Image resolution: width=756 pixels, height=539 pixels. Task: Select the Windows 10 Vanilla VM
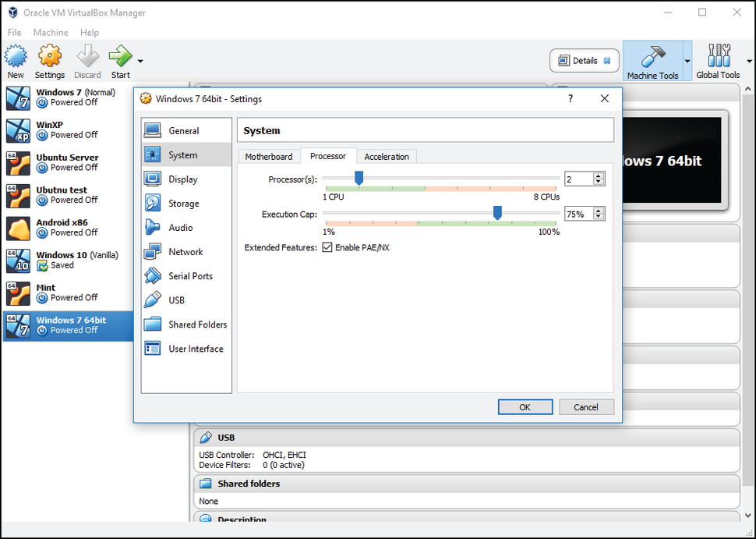tap(66, 261)
